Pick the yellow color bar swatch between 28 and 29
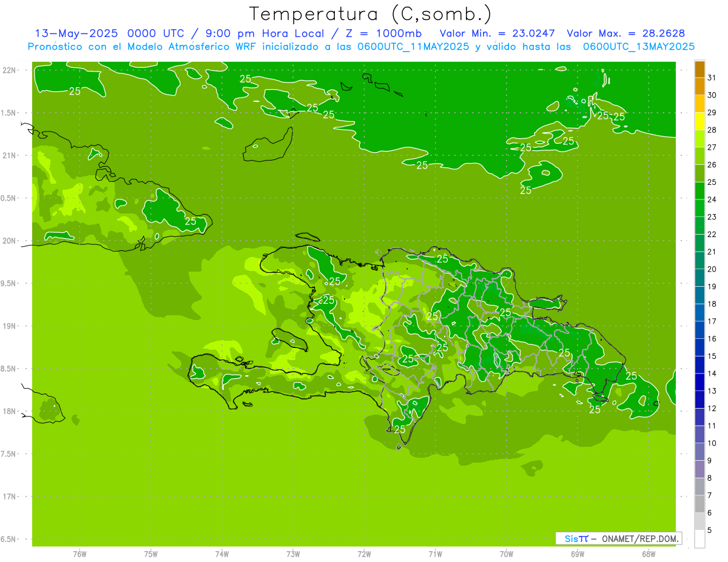This screenshot has height=562, width=728. pyautogui.click(x=699, y=121)
